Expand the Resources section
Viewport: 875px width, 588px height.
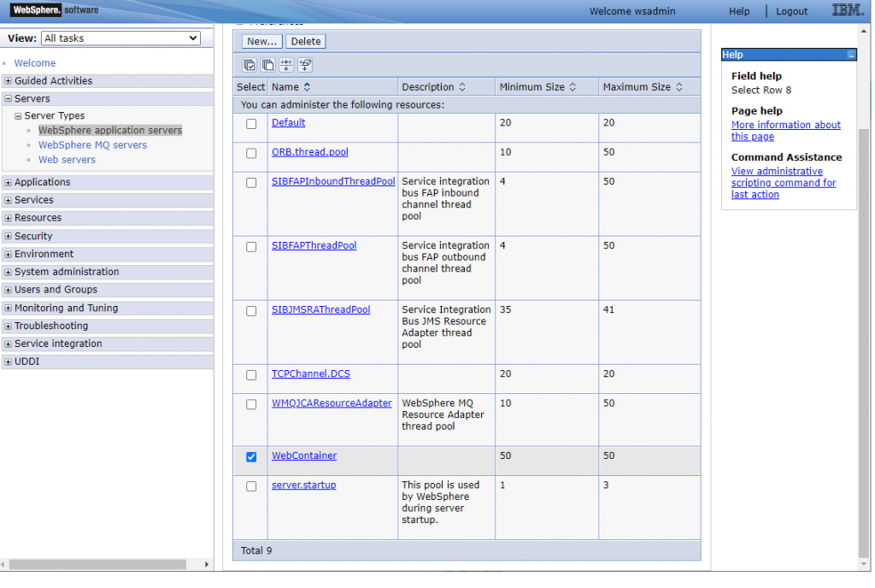[8, 218]
